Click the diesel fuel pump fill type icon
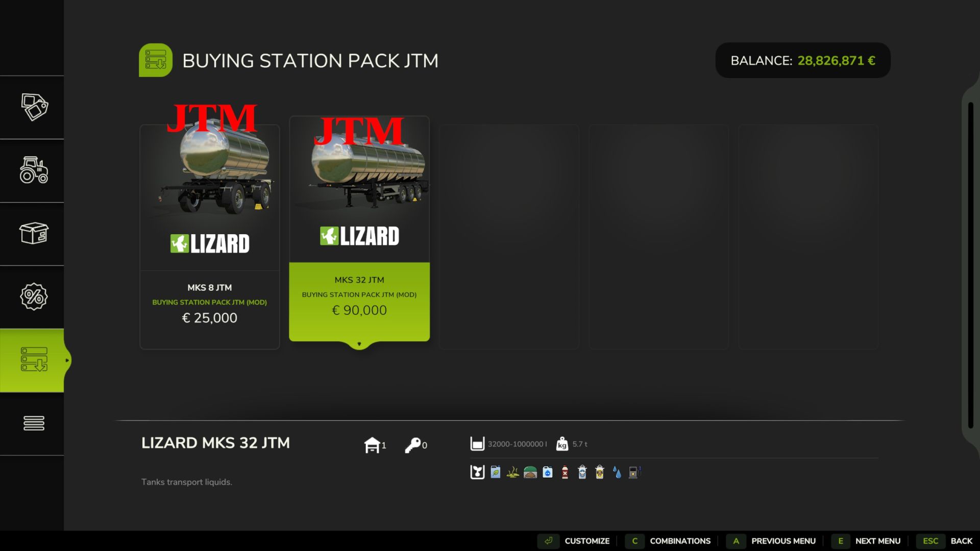980x551 pixels. 634,472
